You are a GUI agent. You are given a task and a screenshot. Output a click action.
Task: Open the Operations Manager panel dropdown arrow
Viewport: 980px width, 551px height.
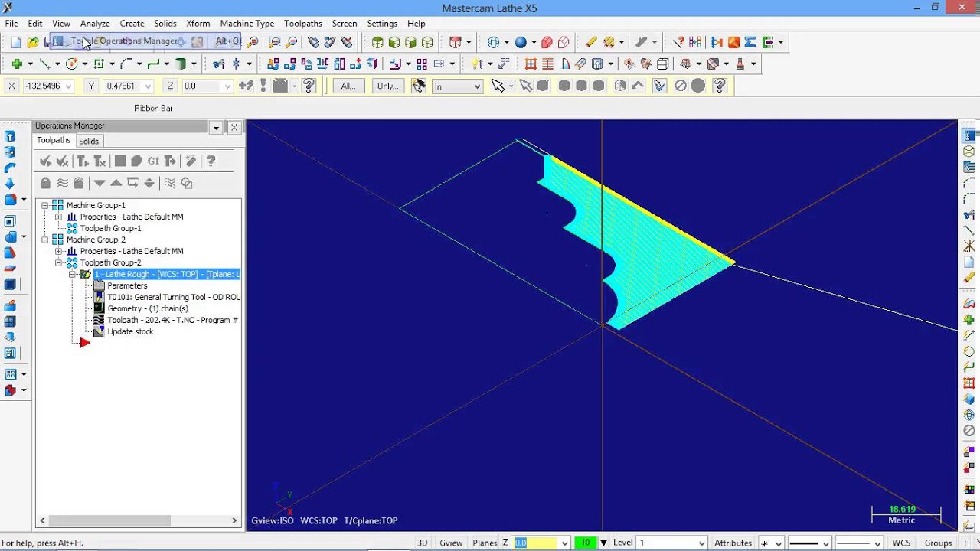pyautogui.click(x=216, y=128)
